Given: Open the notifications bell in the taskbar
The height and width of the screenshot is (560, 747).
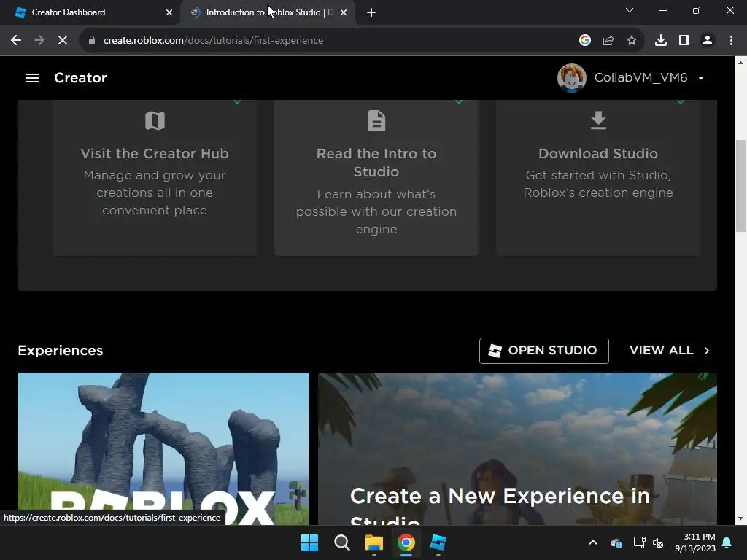Looking at the screenshot, I should [x=727, y=542].
